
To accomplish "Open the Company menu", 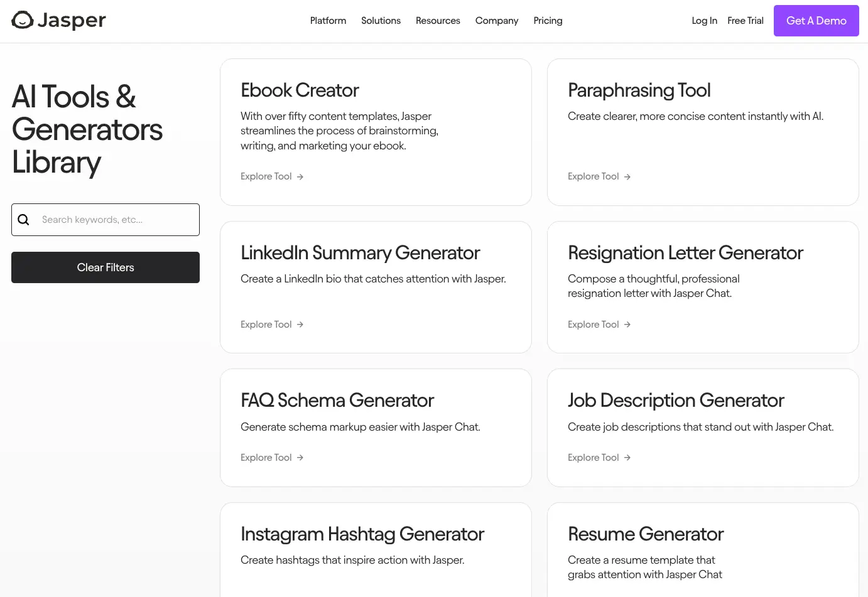I will tap(497, 21).
